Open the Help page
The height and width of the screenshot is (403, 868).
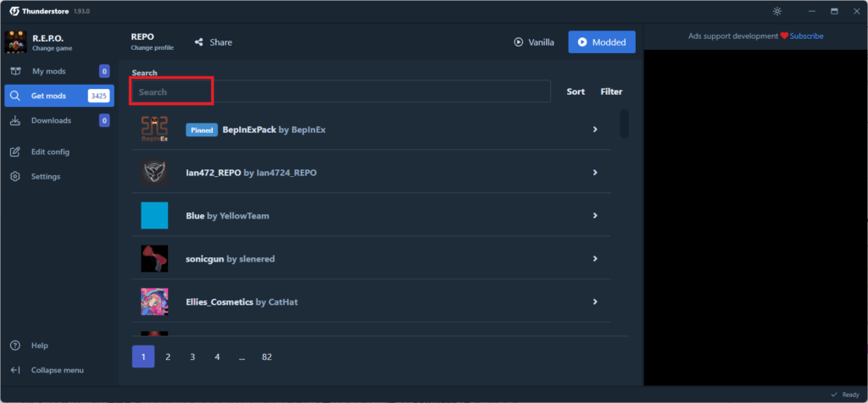coord(59,345)
